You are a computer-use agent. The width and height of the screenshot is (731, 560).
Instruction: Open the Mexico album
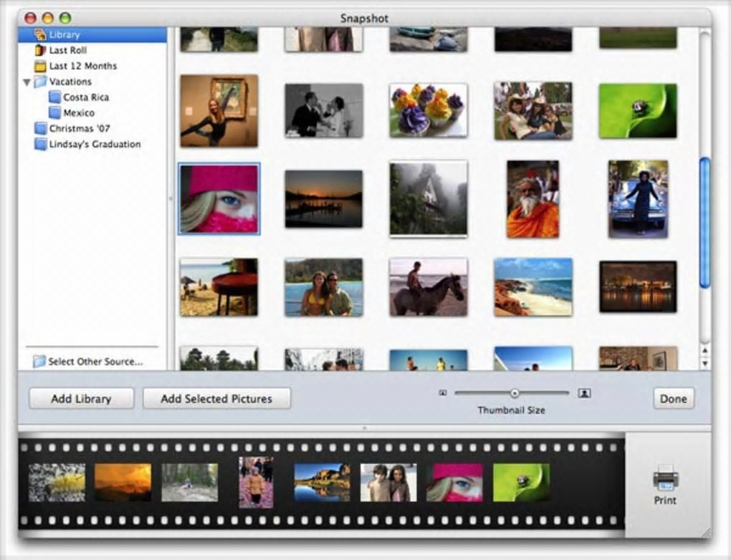pyautogui.click(x=79, y=112)
